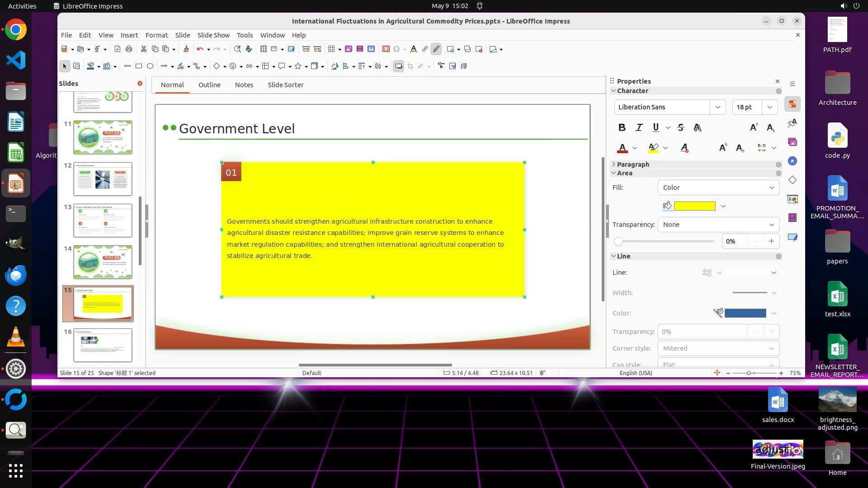Click the Insert Chart icon

coord(371,49)
